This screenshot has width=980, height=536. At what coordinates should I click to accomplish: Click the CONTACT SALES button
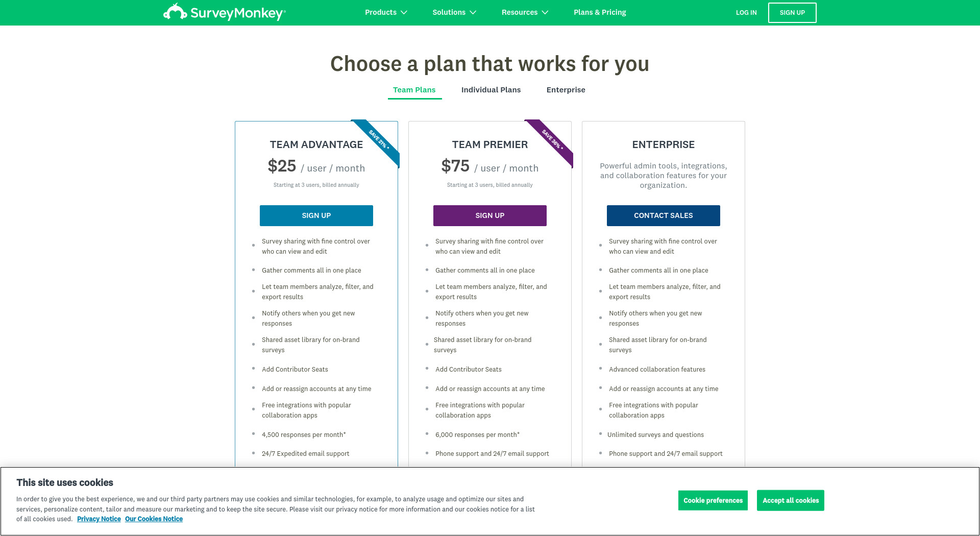tap(664, 215)
